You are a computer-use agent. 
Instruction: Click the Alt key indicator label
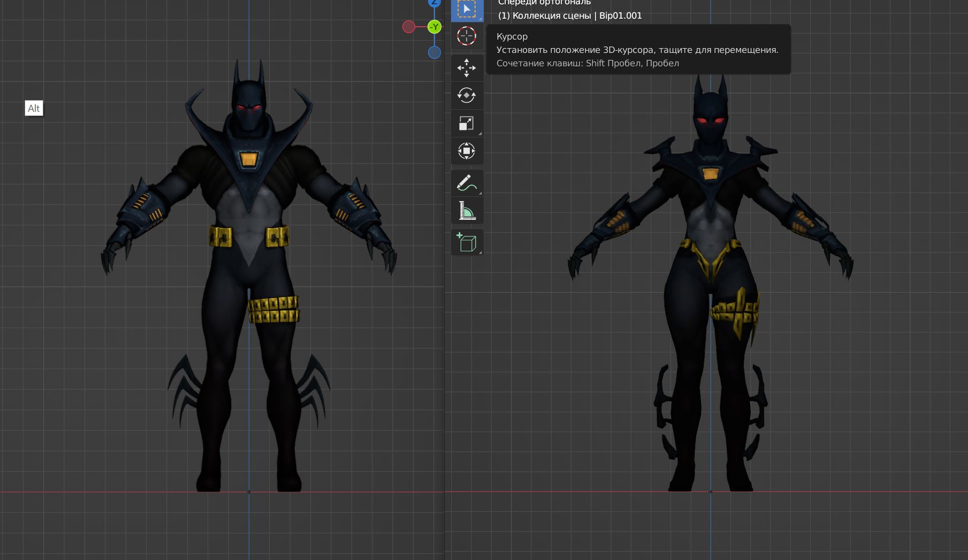34,109
